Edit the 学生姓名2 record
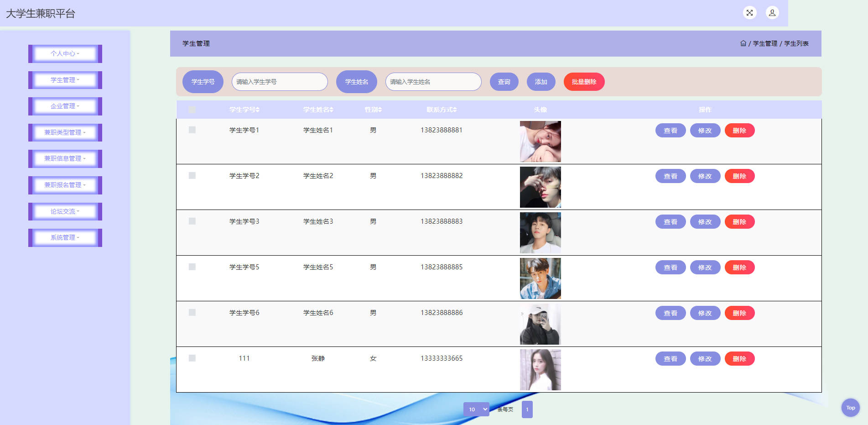Viewport: 868px width, 425px height. click(x=705, y=176)
